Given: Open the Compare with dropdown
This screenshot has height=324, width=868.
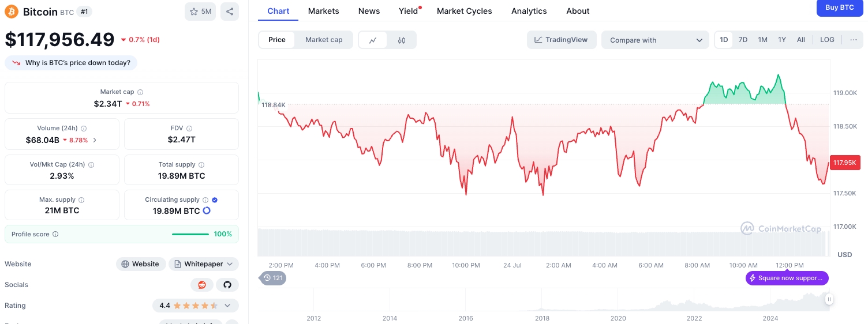Looking at the screenshot, I should (x=655, y=40).
